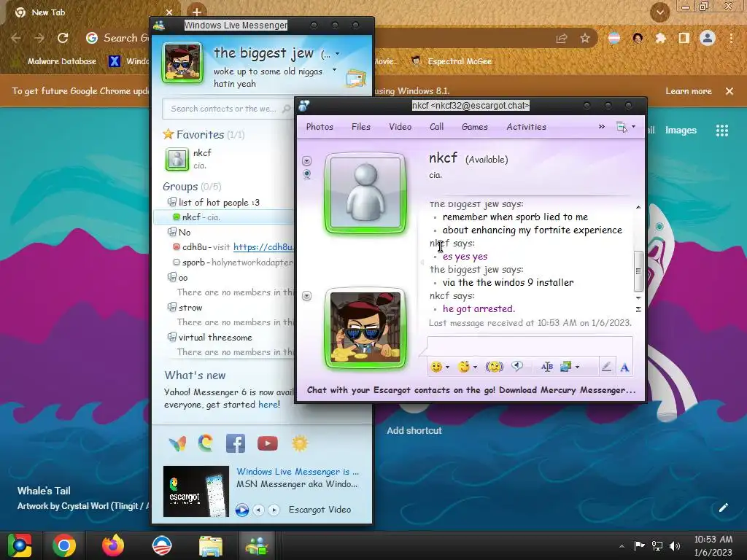Viewport: 747px width, 560px height.
Task: Click the 'here' link in What's new
Action: (x=268, y=404)
